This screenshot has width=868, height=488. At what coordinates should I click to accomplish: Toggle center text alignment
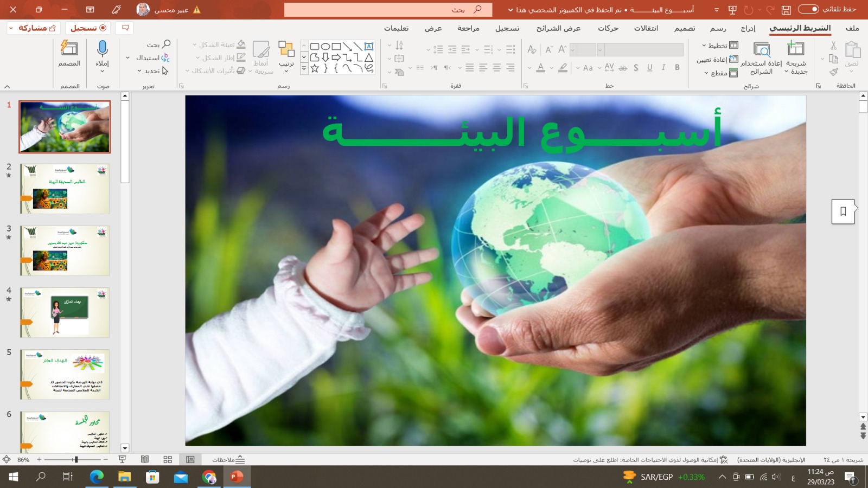pyautogui.click(x=496, y=67)
